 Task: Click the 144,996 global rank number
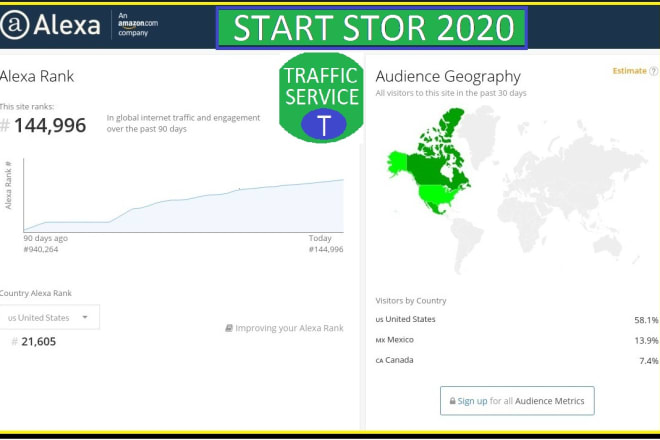50,125
